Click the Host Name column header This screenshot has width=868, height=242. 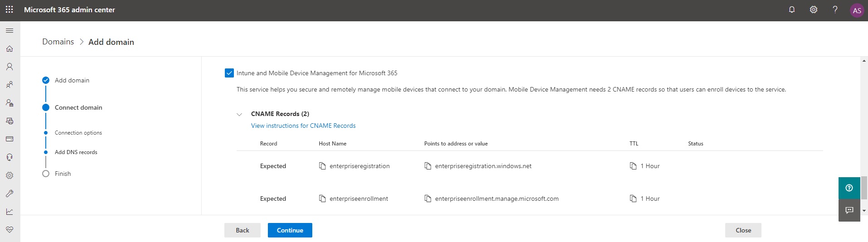(x=332, y=144)
